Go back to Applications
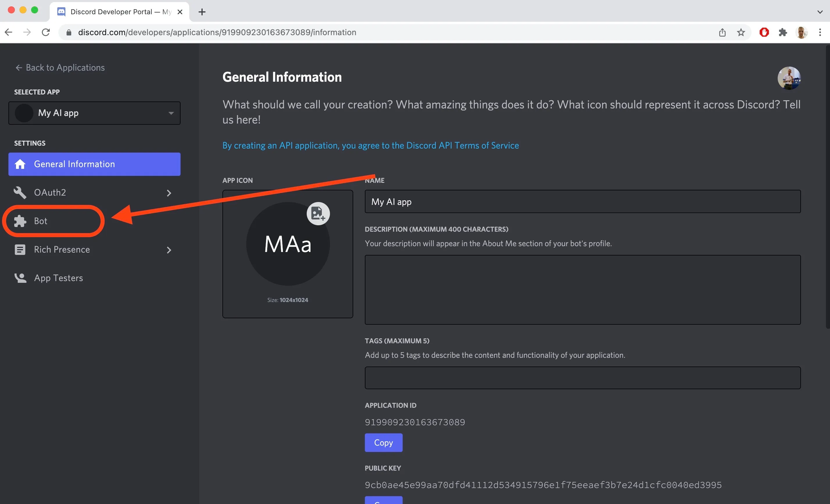 (x=60, y=68)
